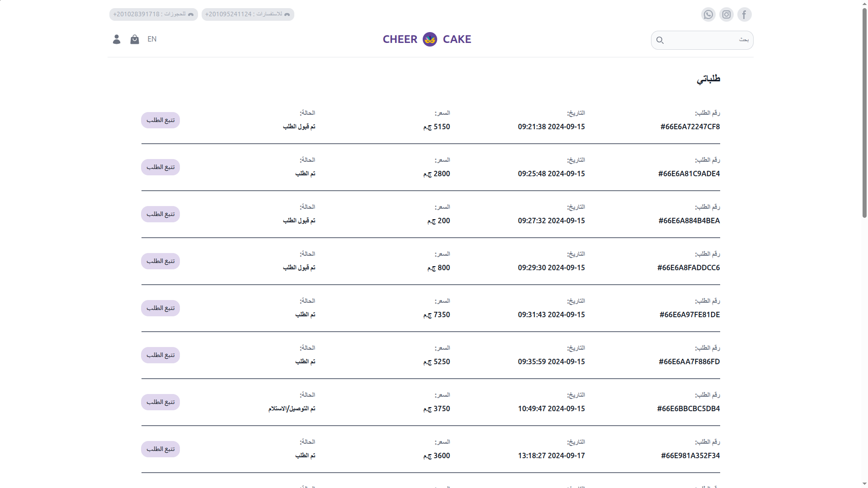Call the reservations number +201028391718
The height and width of the screenshot is (488, 868).
[x=154, y=14]
